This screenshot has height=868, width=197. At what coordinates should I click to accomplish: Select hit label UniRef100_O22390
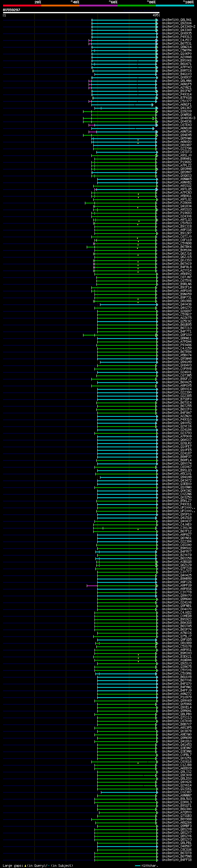pos(177,393)
